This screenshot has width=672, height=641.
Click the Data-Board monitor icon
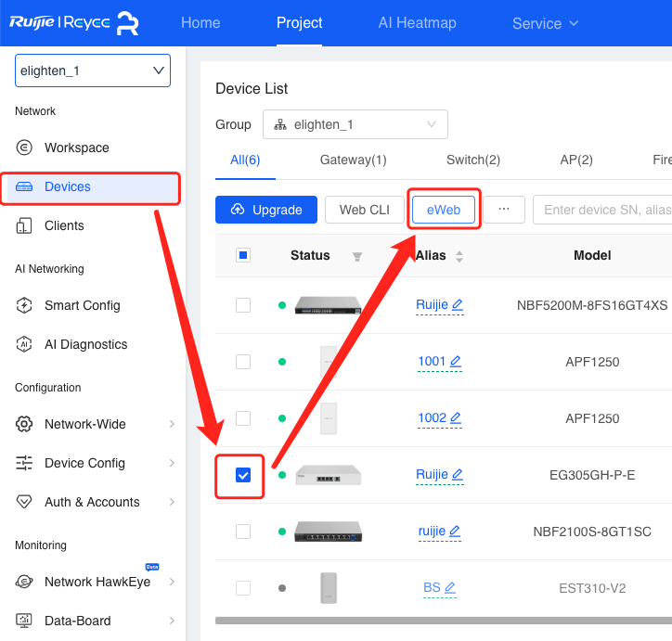(24, 621)
